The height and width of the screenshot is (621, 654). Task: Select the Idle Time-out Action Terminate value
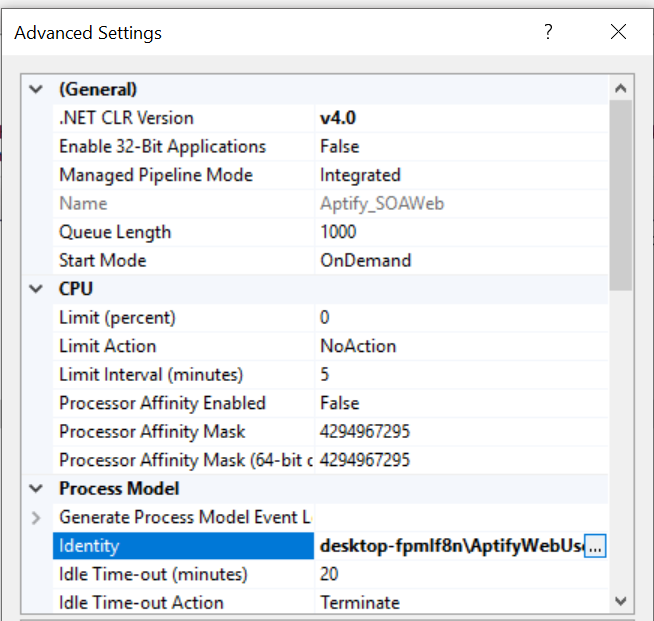[360, 603]
